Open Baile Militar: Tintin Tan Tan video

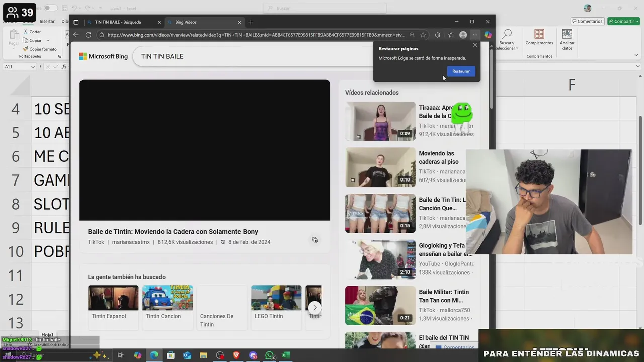click(380, 305)
